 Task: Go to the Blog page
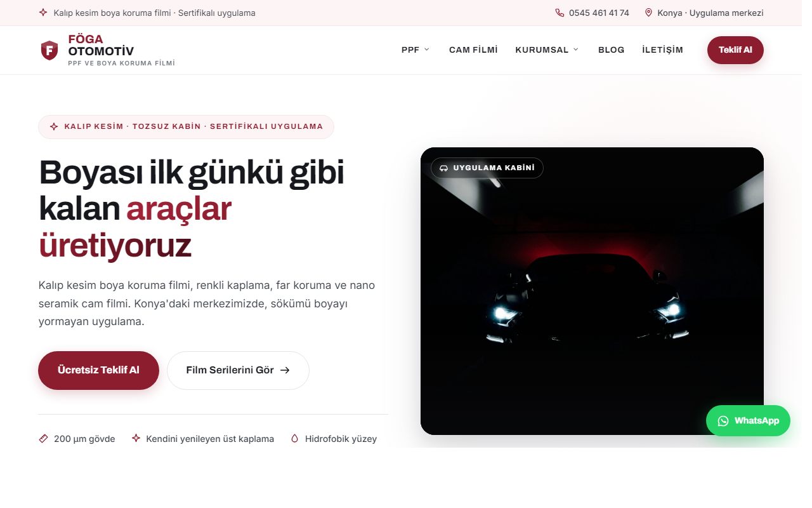(612, 50)
